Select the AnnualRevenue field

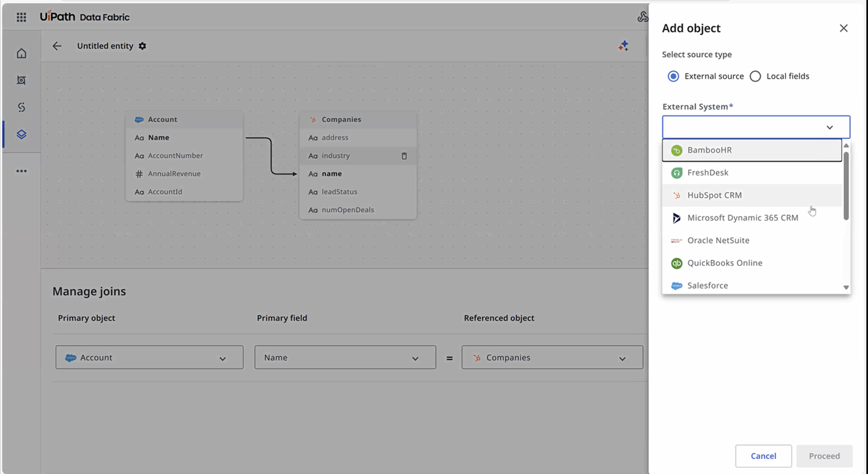coord(184,174)
